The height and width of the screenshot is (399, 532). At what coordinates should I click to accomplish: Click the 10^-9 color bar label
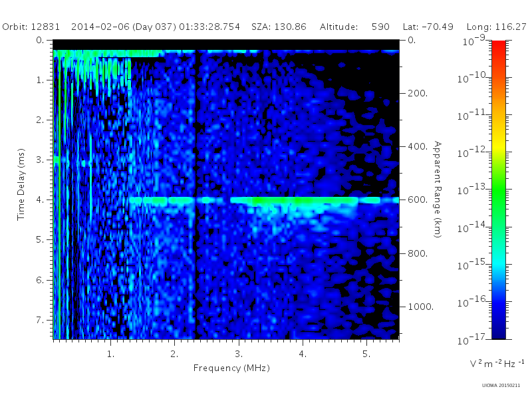474,41
